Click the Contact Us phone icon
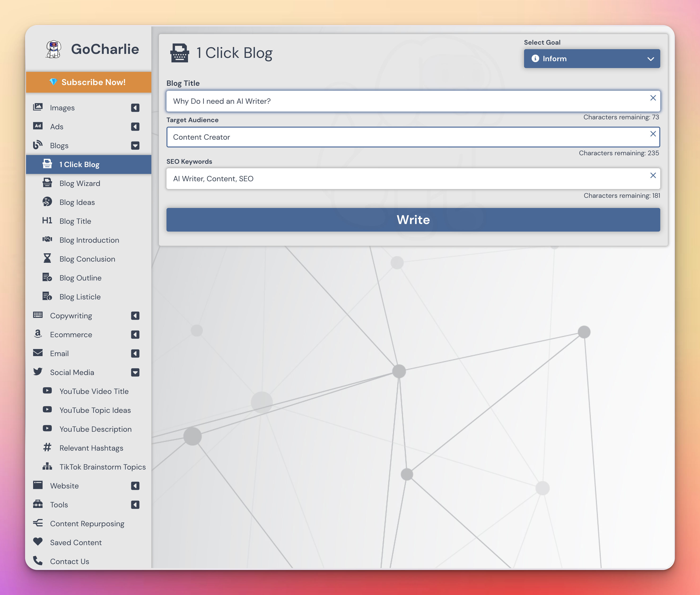The height and width of the screenshot is (595, 700). point(38,561)
